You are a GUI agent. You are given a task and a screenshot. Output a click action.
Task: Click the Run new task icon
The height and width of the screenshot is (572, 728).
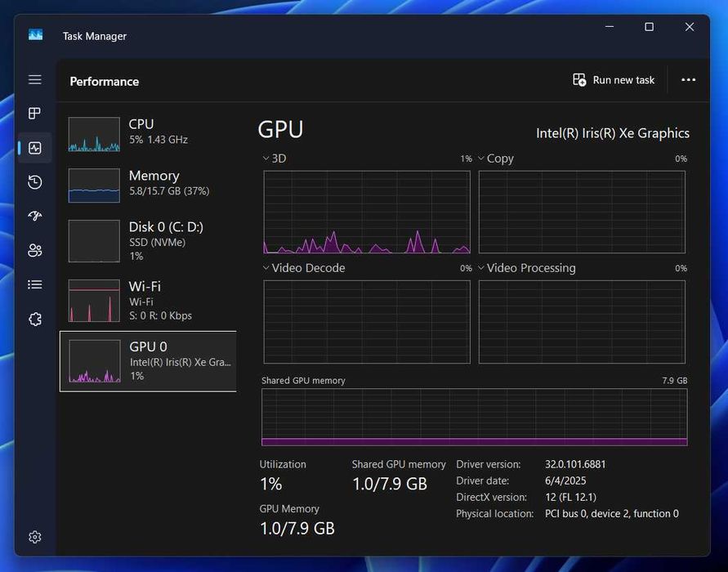point(579,80)
